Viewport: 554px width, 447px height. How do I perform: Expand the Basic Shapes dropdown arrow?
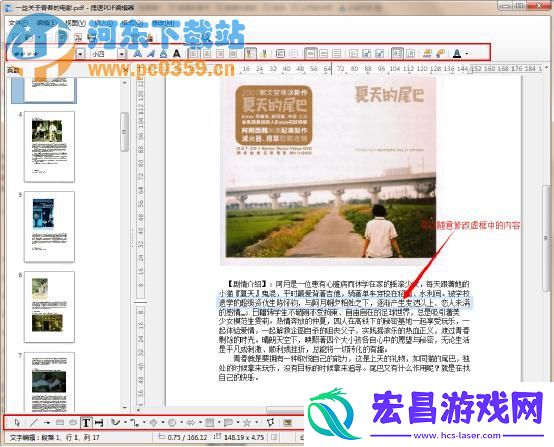pos(163,422)
